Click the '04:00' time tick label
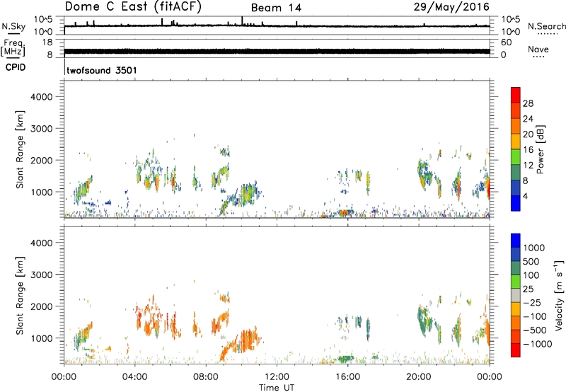Image resolution: width=566 pixels, height=392 pixels. 134,377
